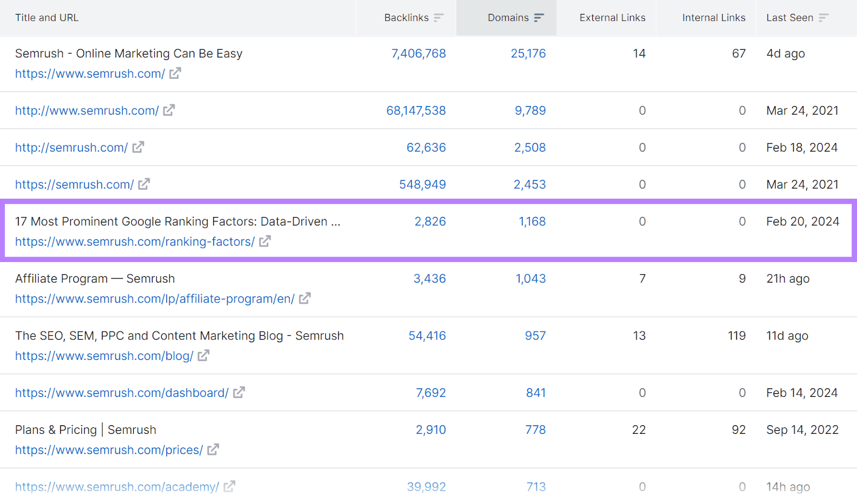Open external icon for affiliate-program URL

tap(305, 299)
